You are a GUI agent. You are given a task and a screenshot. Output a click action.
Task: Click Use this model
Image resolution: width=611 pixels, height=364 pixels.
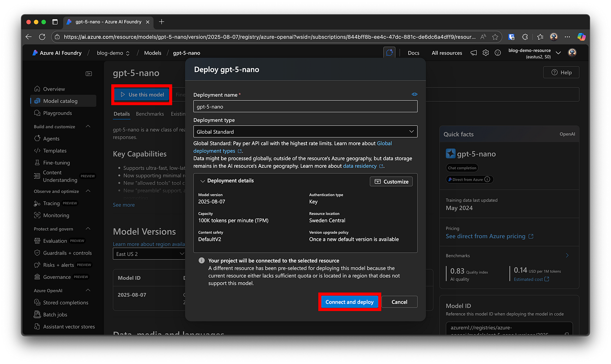pos(142,95)
